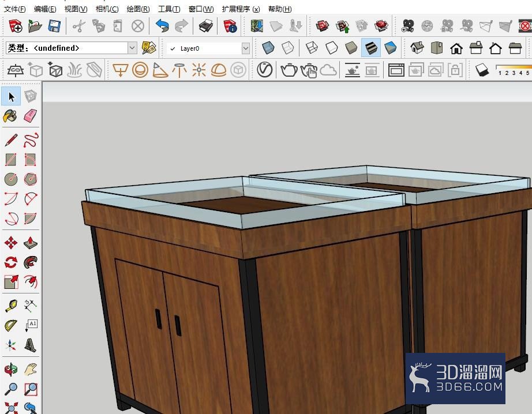
Task: Select the Text label tool
Action: click(31, 326)
